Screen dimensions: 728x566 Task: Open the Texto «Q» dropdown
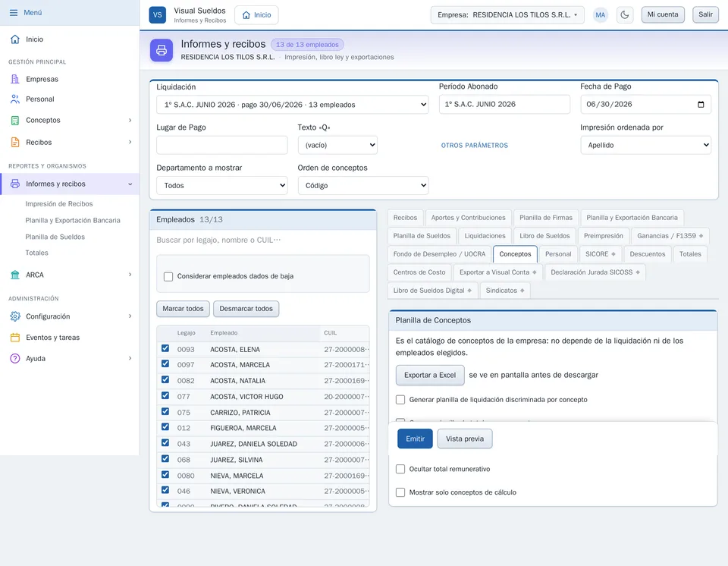(337, 145)
